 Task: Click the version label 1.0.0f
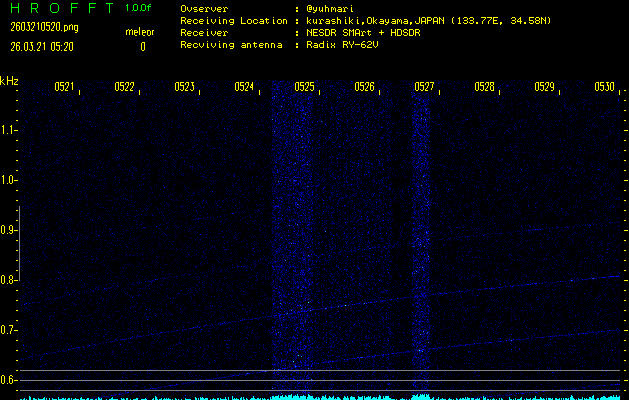(x=138, y=8)
